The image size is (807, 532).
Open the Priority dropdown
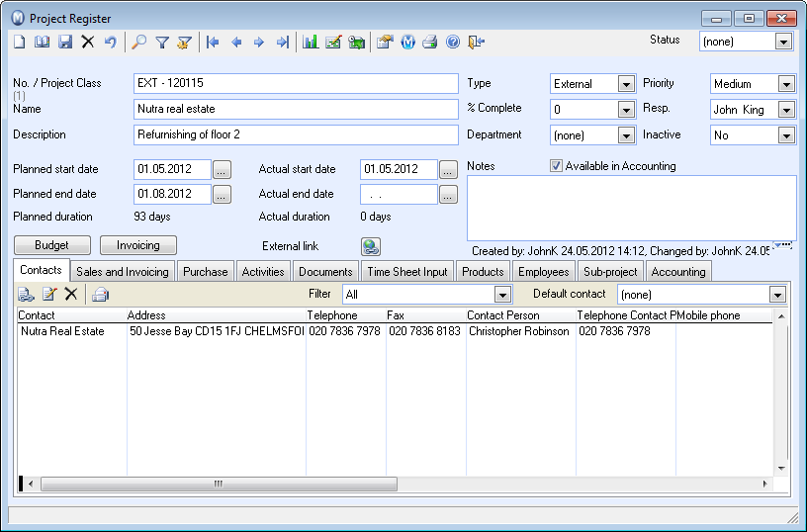point(786,84)
